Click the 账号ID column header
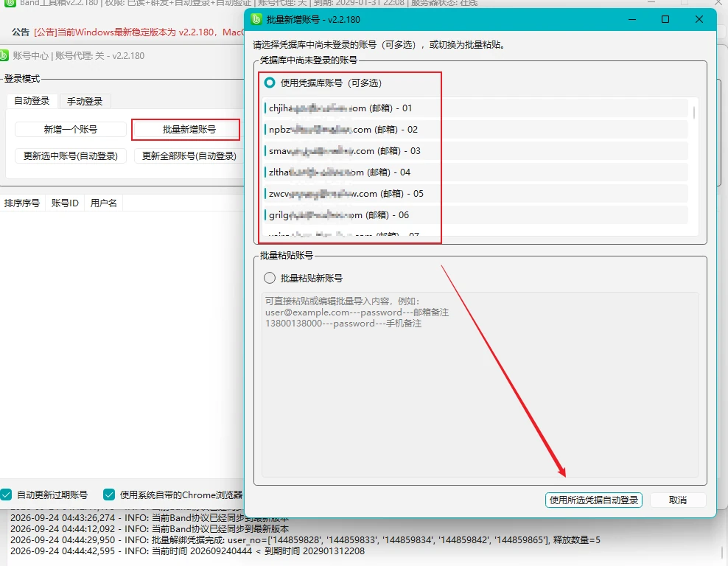 [65, 203]
